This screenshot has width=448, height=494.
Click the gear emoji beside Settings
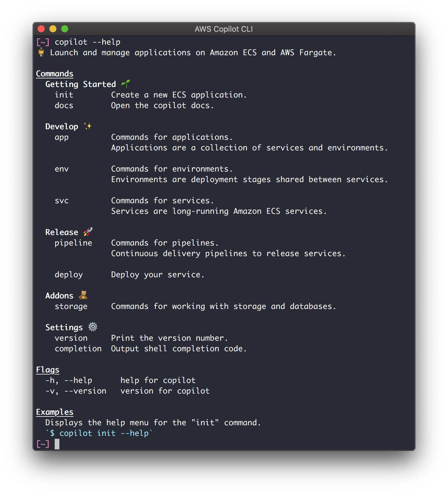coord(93,327)
